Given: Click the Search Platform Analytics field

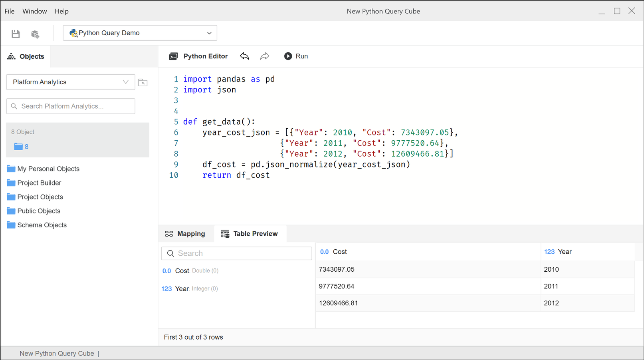Looking at the screenshot, I should coord(71,106).
